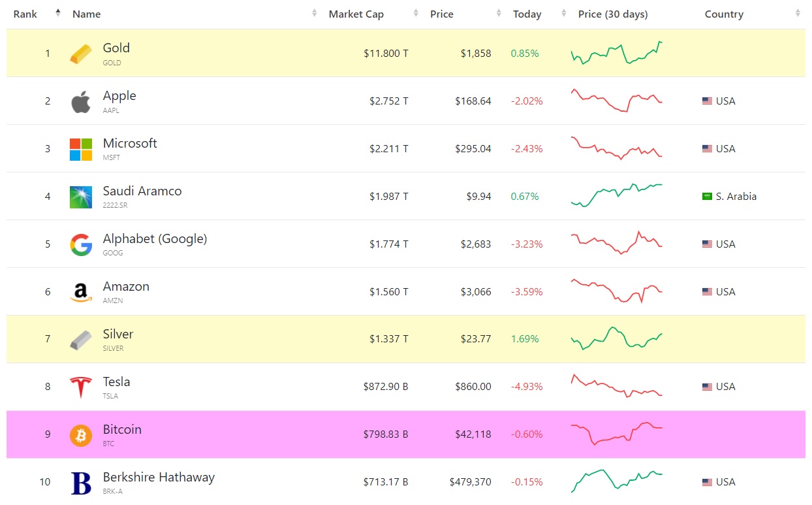Click Silver's 30-day price chart

click(616, 338)
